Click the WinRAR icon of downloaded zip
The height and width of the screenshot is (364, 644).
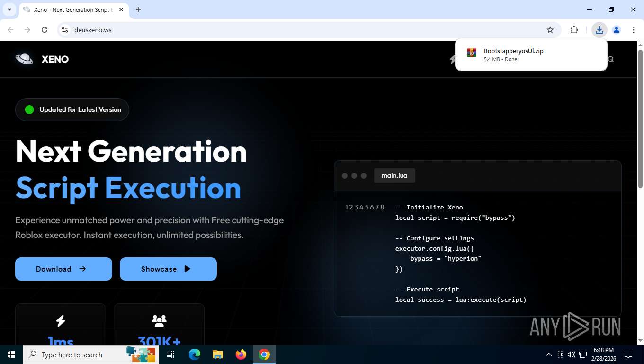(471, 53)
